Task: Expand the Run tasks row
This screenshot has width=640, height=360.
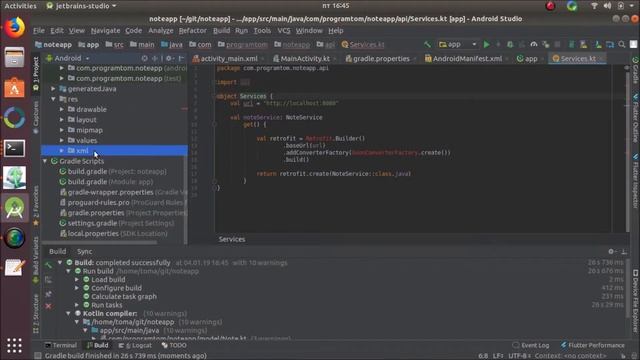Action: point(77,305)
